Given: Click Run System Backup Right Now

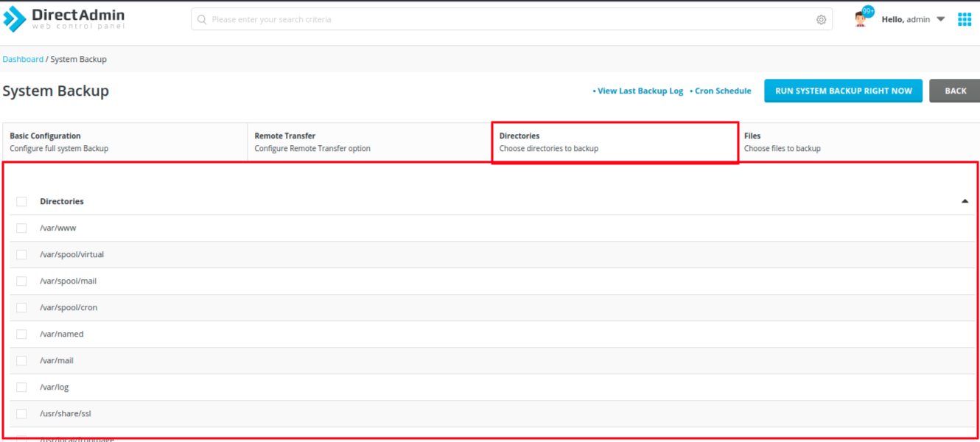Looking at the screenshot, I should pos(843,91).
